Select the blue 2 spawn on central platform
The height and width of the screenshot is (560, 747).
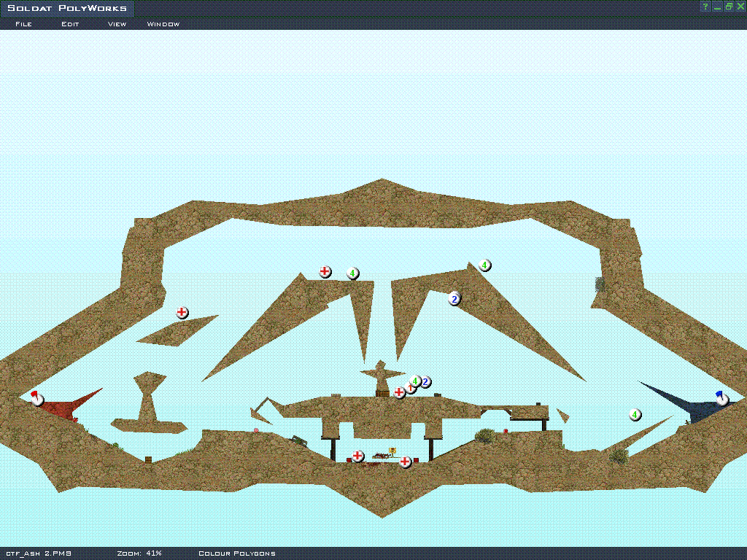[x=425, y=382]
